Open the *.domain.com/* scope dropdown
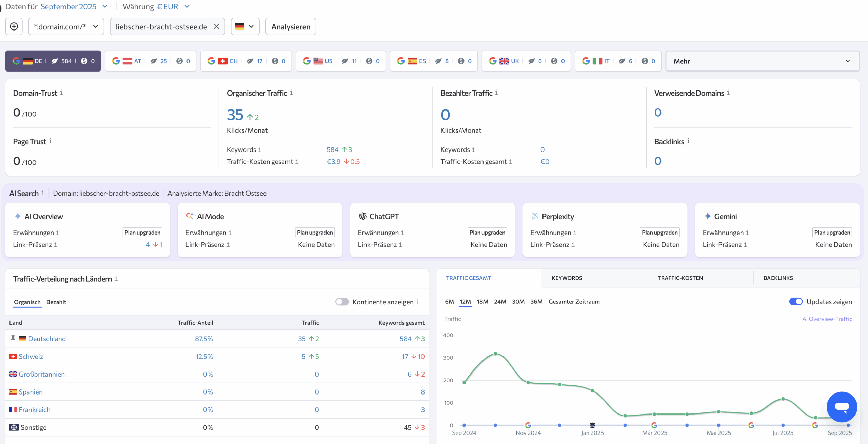This screenshot has height=444, width=868. 66,26
